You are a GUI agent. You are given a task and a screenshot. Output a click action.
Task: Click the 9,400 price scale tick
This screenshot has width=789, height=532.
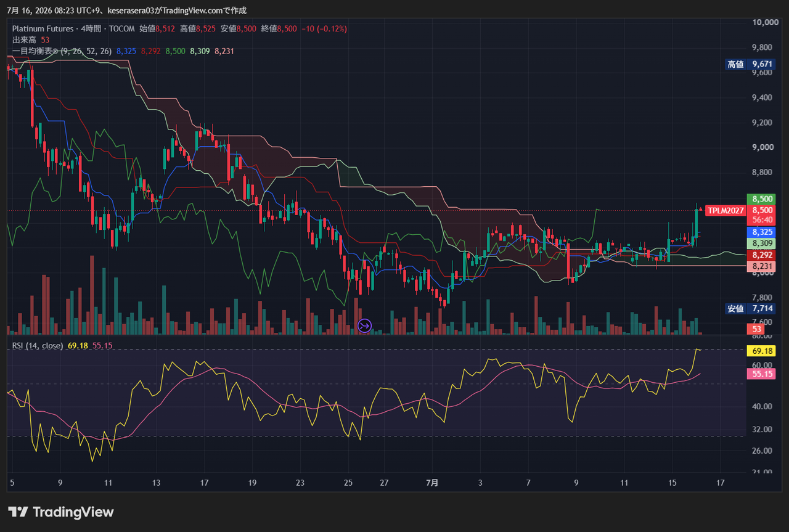coord(762,97)
